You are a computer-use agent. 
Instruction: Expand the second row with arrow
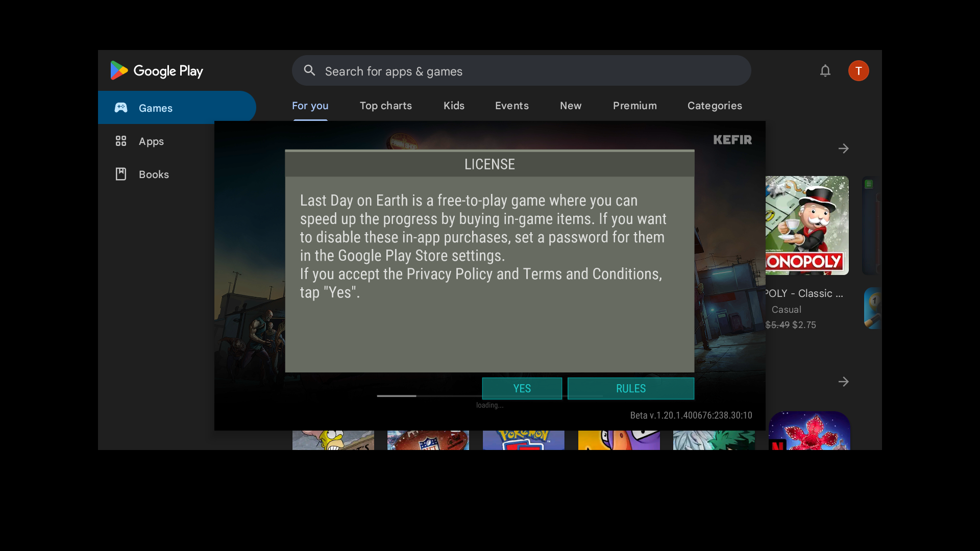click(x=843, y=382)
